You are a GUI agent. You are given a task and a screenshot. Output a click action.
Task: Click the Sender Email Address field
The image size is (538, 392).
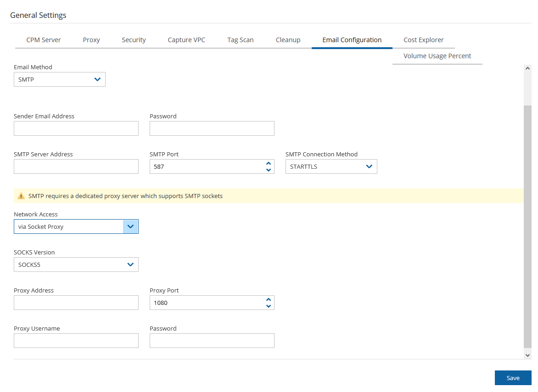(76, 128)
